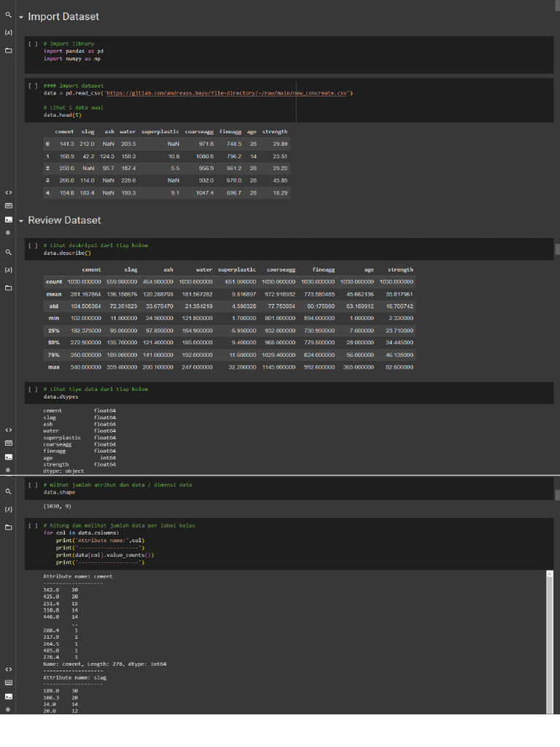The width and height of the screenshot is (560, 747).
Task: Open command palette icon left of dtypes output
Action: tap(8, 443)
